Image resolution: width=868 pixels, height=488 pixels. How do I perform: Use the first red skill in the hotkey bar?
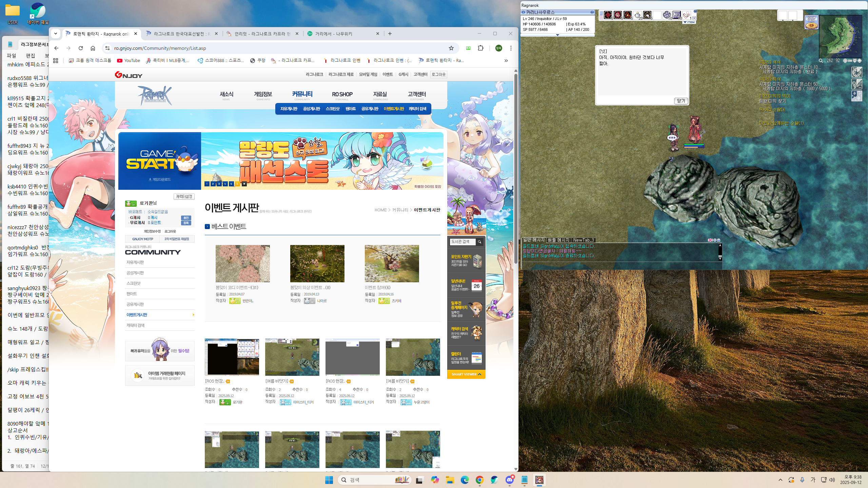(608, 15)
